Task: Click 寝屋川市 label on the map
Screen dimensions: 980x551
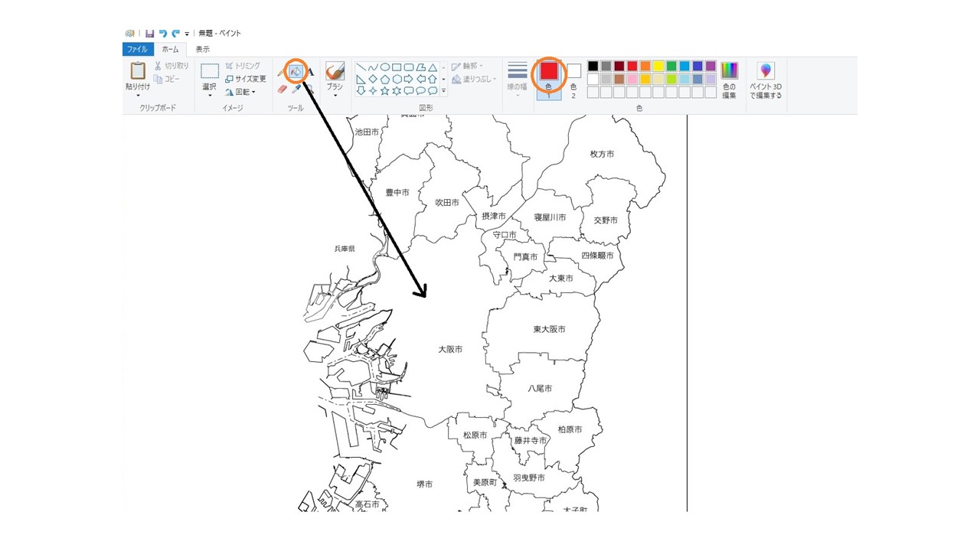Action: click(x=550, y=217)
